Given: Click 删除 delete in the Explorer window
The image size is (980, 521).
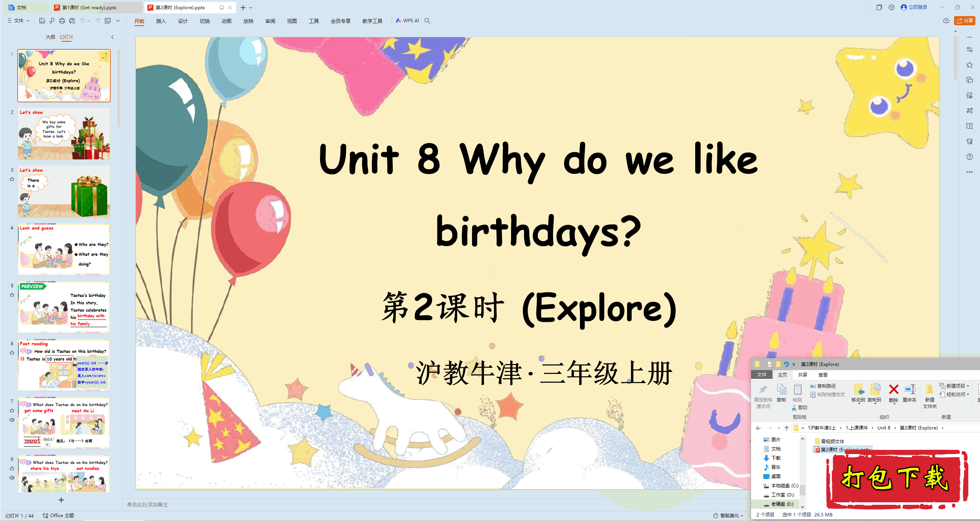Looking at the screenshot, I should (893, 393).
